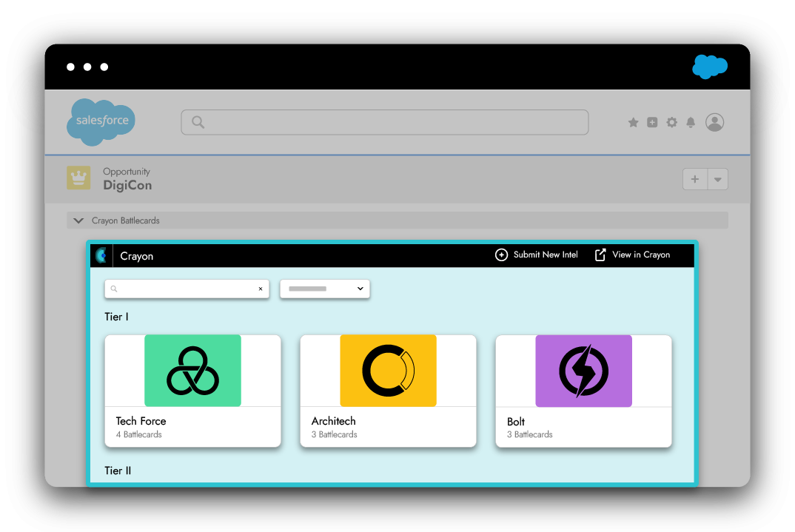The image size is (795, 532).
Task: Open the Architech competitor card
Action: [x=388, y=391]
